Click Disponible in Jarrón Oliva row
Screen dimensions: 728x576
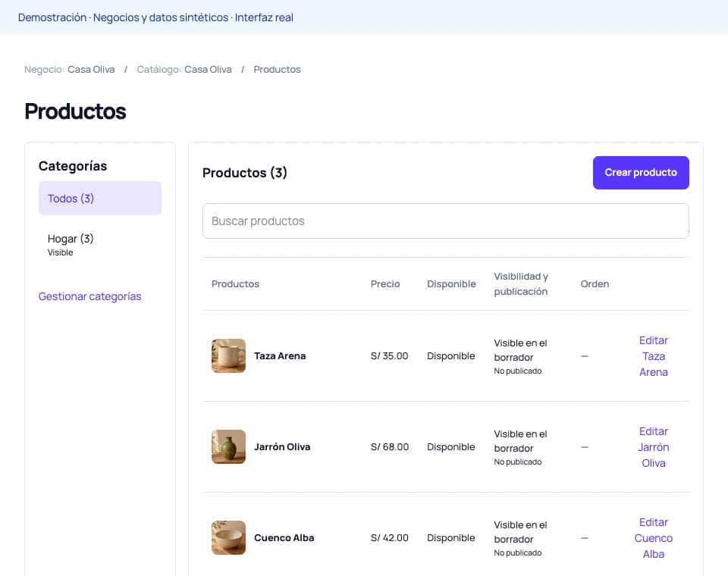pos(450,447)
